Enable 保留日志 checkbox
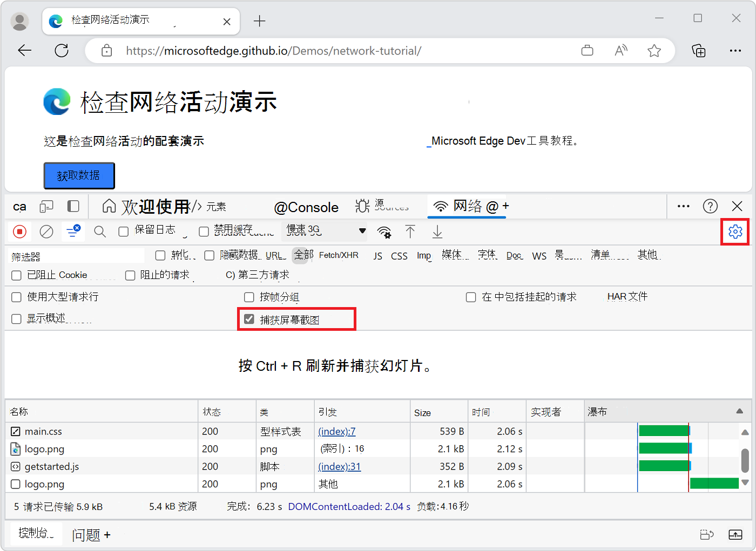This screenshot has height=551, width=756. point(123,230)
